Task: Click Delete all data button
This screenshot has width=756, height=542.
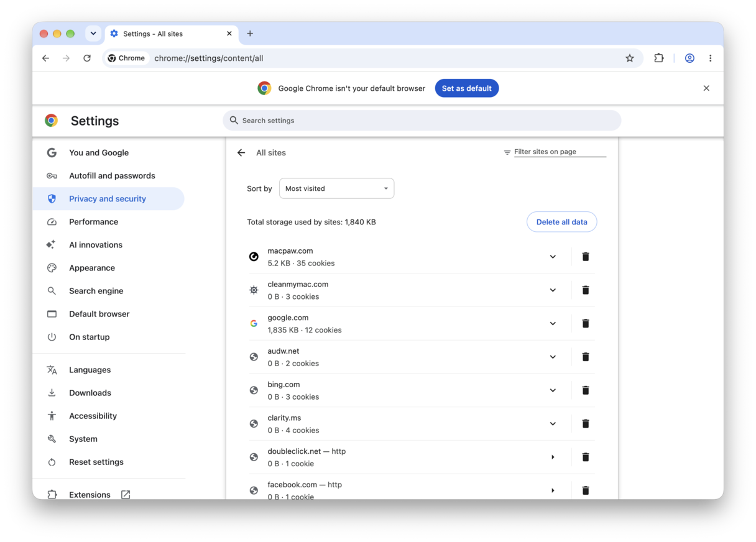Action: click(561, 222)
